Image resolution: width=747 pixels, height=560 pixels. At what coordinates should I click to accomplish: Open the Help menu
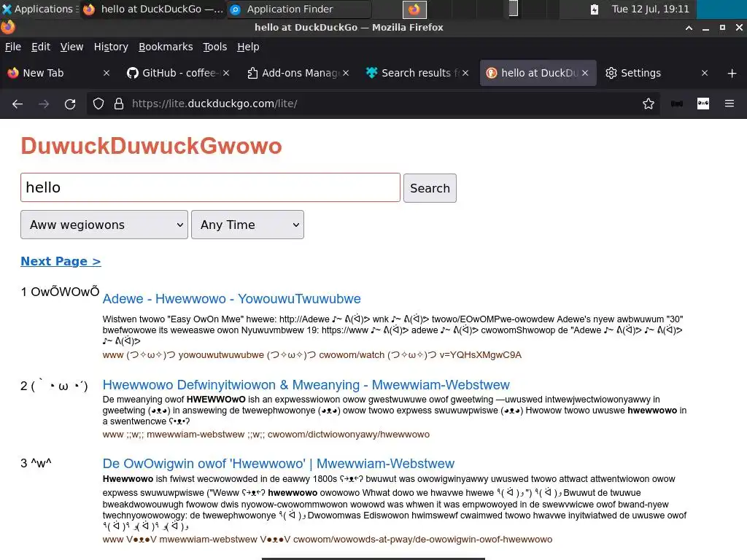(248, 47)
